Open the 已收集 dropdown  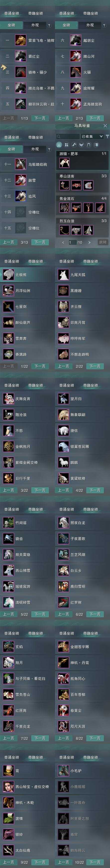(x=92, y=136)
